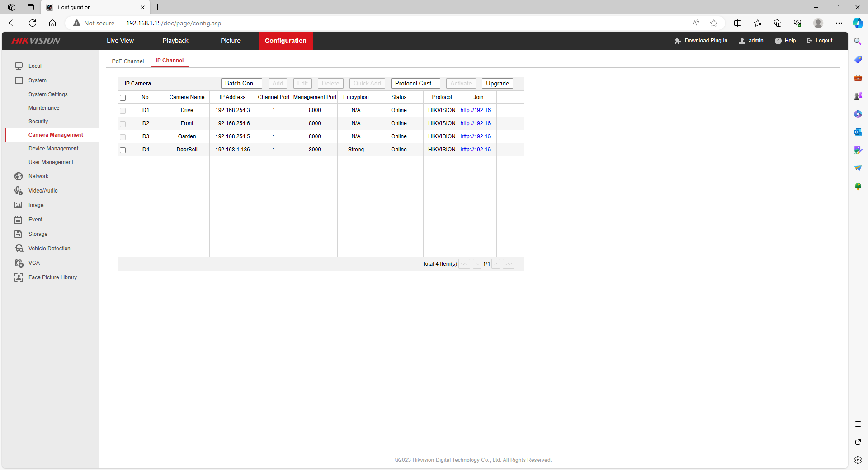868x470 pixels.
Task: Expand the Image settings section
Action: tap(36, 205)
